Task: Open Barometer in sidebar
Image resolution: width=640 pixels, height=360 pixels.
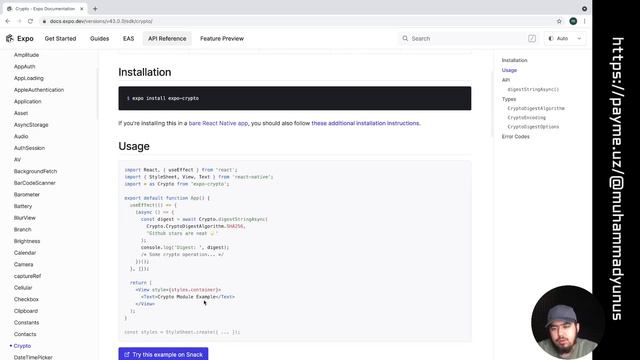Action: point(27,194)
